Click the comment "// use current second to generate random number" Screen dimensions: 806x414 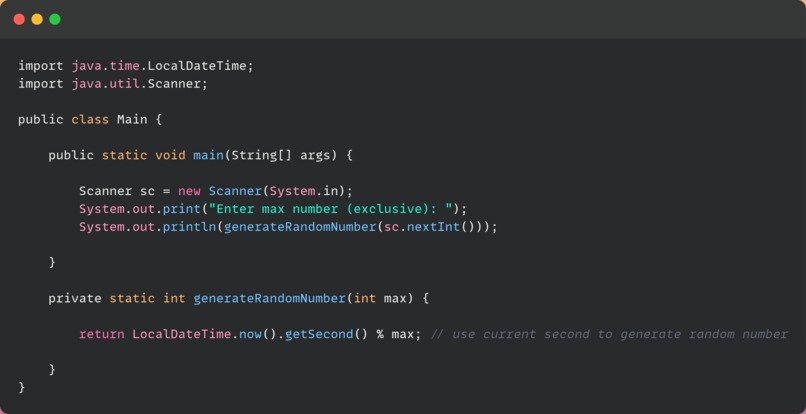609,334
